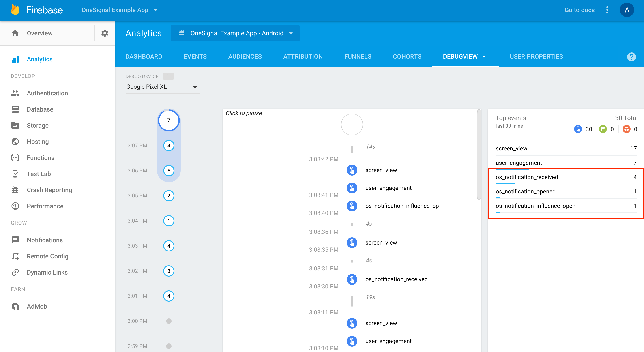Screen dimensions: 644x352
Task: Go to the Cohorts tab
Action: tap(407, 57)
